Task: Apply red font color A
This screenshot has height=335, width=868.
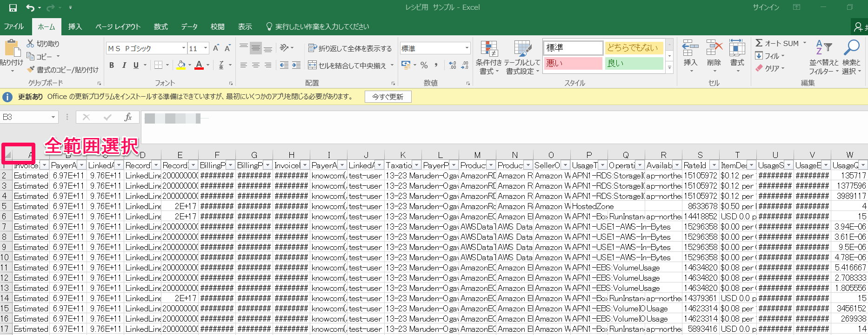Action: pyautogui.click(x=199, y=65)
